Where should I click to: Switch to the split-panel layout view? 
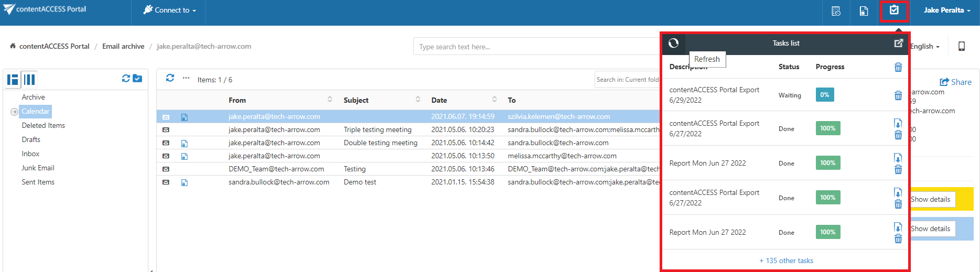pyautogui.click(x=13, y=79)
